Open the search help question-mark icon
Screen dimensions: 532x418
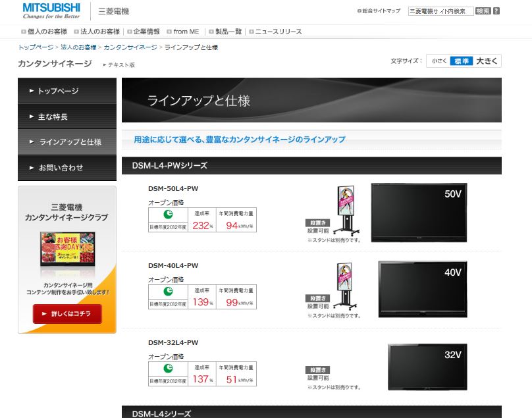496,11
